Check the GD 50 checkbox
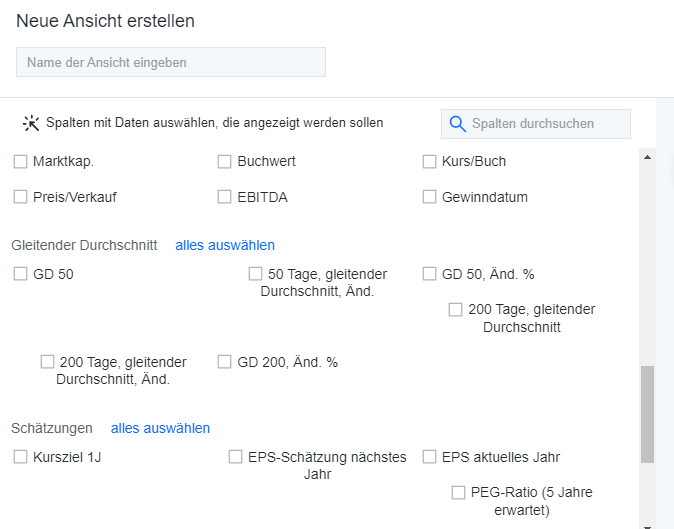 pyautogui.click(x=21, y=274)
